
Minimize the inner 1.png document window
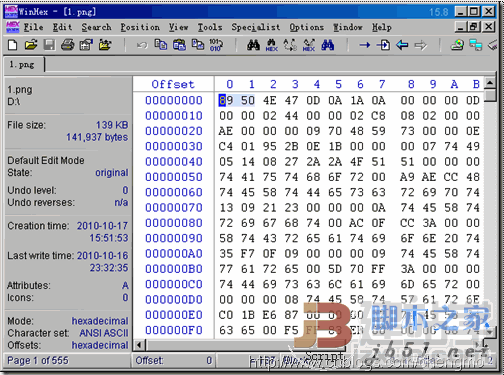coord(461,27)
